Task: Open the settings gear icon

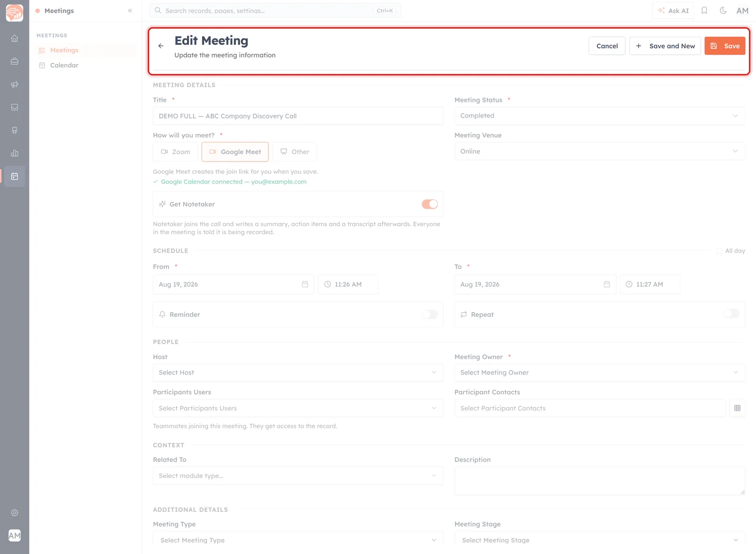Action: pos(15,512)
